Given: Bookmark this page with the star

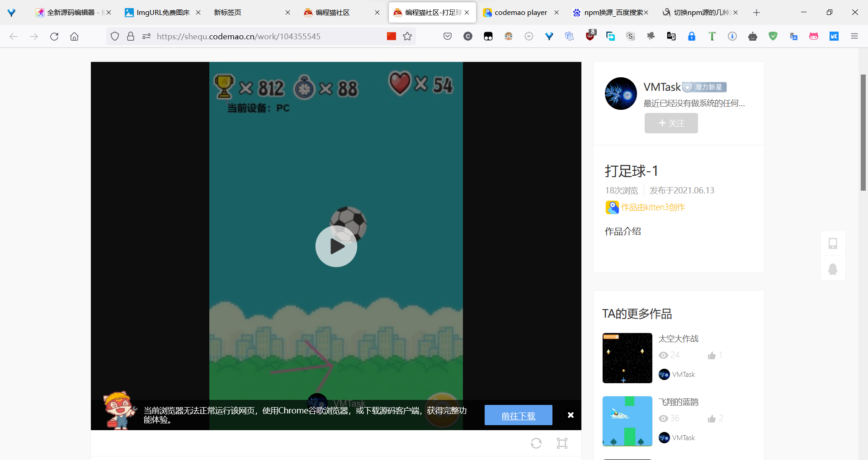Looking at the screenshot, I should [407, 36].
